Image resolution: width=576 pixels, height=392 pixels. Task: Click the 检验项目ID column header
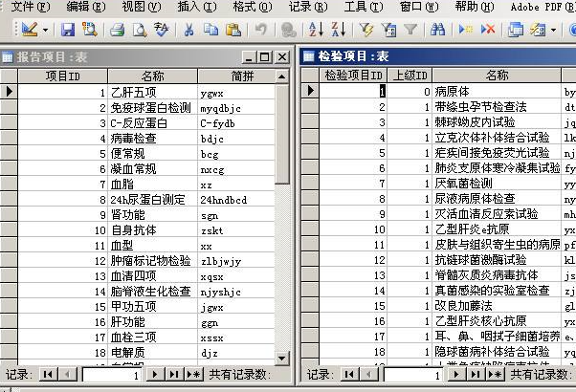(x=353, y=76)
